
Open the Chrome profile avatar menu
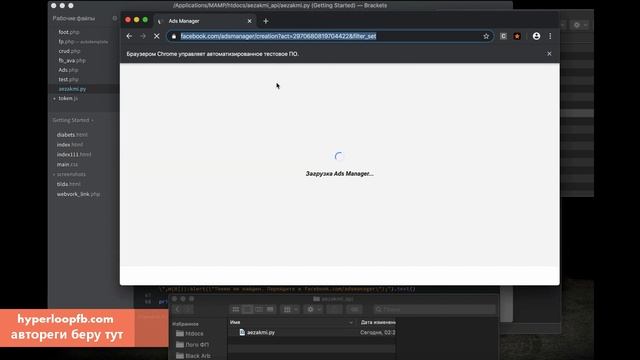coord(536,36)
